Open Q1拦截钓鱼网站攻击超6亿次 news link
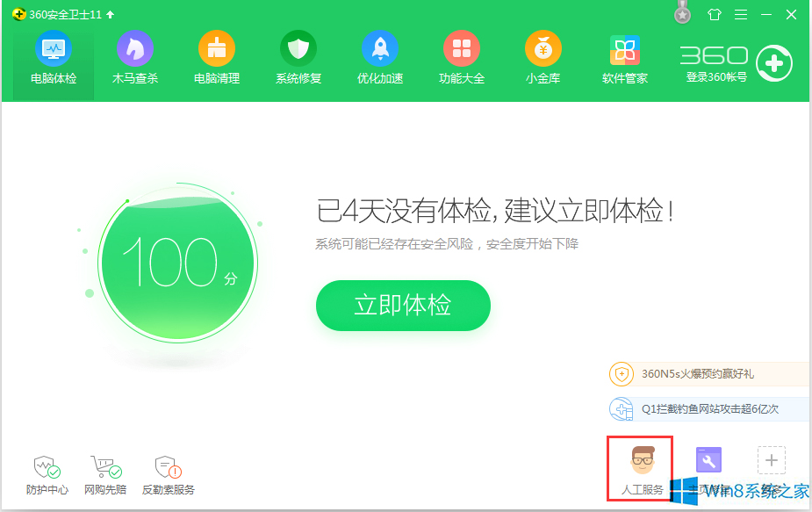This screenshot has width=812, height=512. coord(710,409)
